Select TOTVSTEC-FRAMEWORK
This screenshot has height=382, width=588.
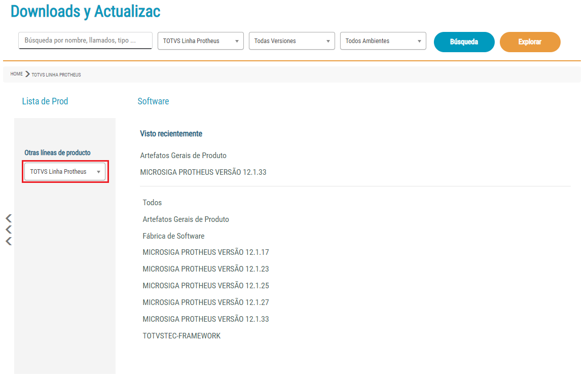(x=181, y=336)
